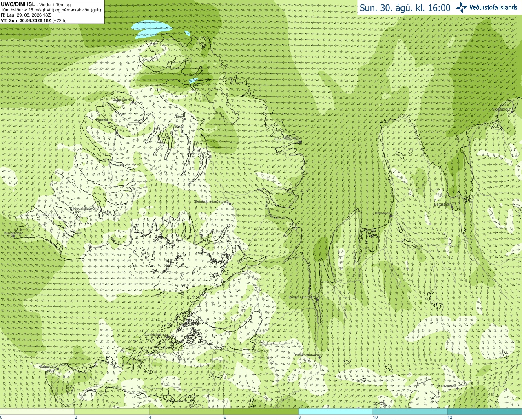This screenshot has height=420, width=522.
Task: Click the palest 0–2 legend swatch
Action: (38, 411)
